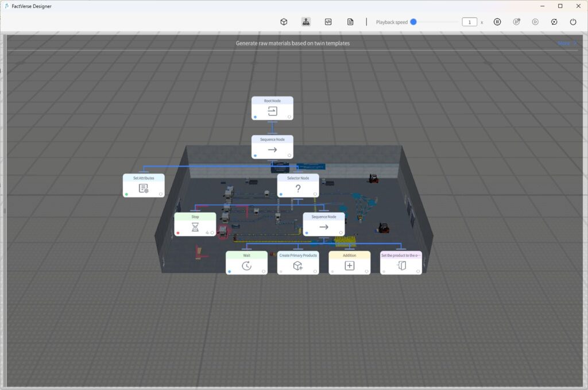This screenshot has height=390, width=588.
Task: Select the Stop node hourglass icon
Action: 195,226
